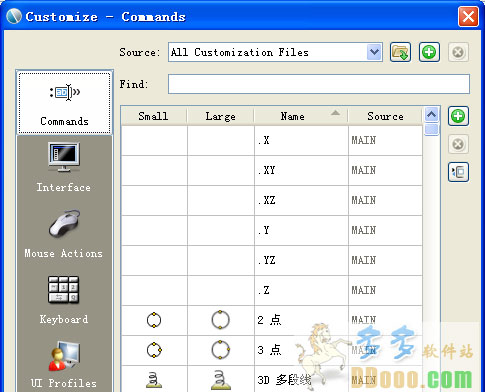485x392 pixels.
Task: Select the 3D 多段线 command name
Action: pos(284,380)
